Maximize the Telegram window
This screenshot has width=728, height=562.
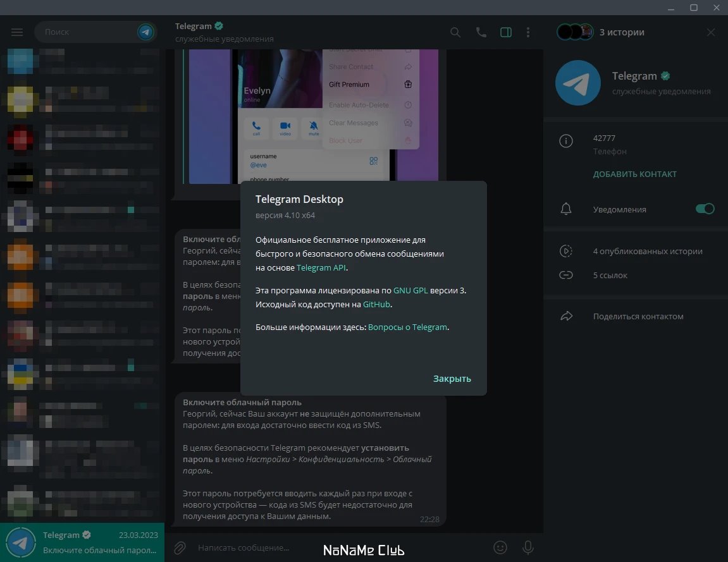(x=694, y=8)
